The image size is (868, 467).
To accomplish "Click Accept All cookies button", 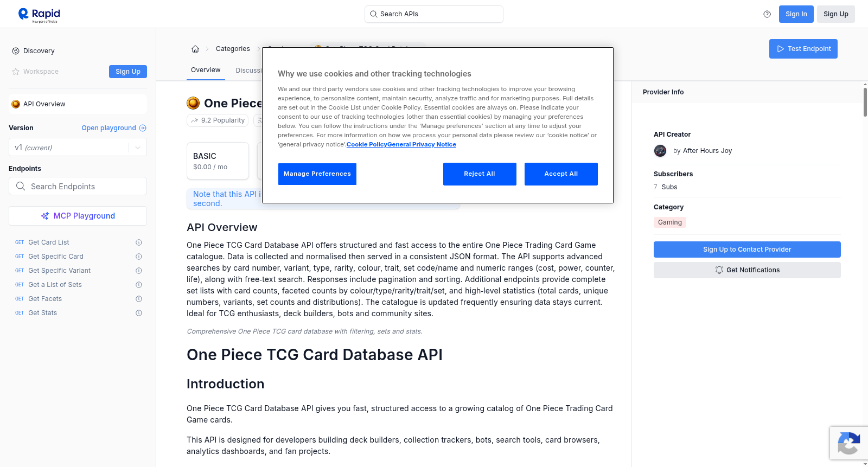I will (x=561, y=174).
